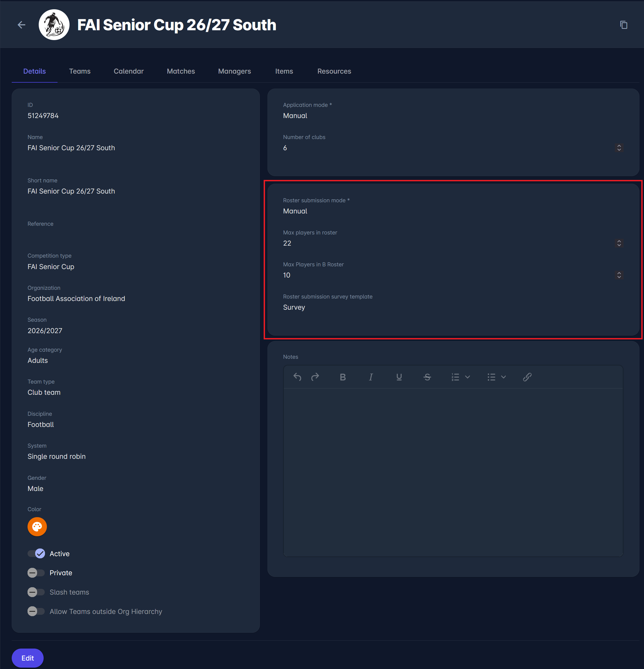The height and width of the screenshot is (669, 644).
Task: Open the competition color picker
Action: (x=37, y=527)
